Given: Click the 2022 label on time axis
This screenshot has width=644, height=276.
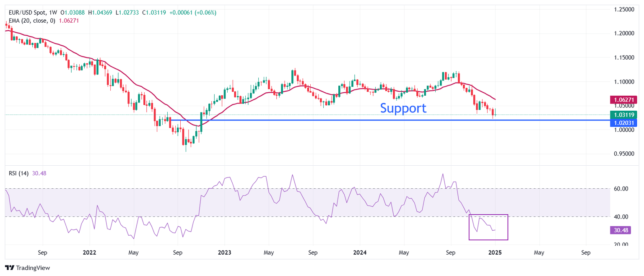Looking at the screenshot, I should pos(89,253).
